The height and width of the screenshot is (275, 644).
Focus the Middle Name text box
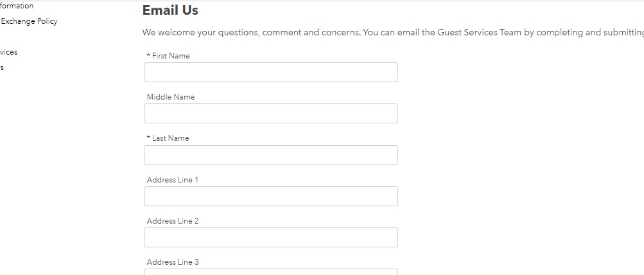(x=271, y=114)
